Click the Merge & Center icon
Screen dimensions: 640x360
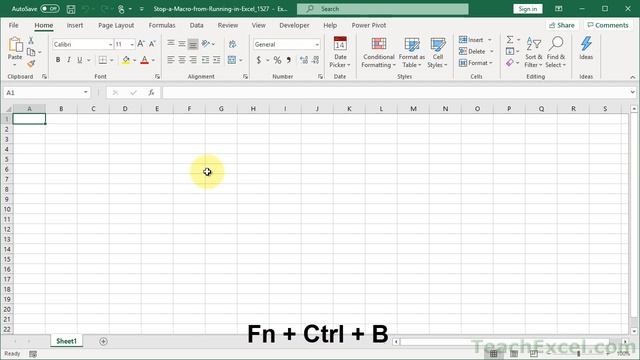[x=232, y=60]
